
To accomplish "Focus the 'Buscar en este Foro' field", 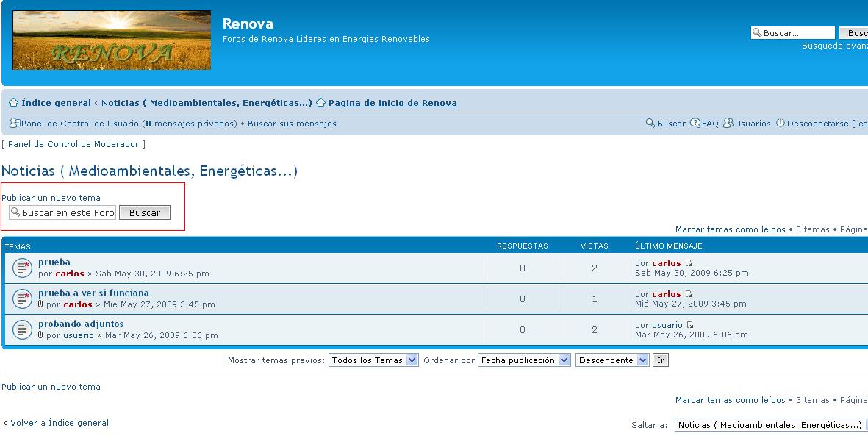I will [x=62, y=212].
